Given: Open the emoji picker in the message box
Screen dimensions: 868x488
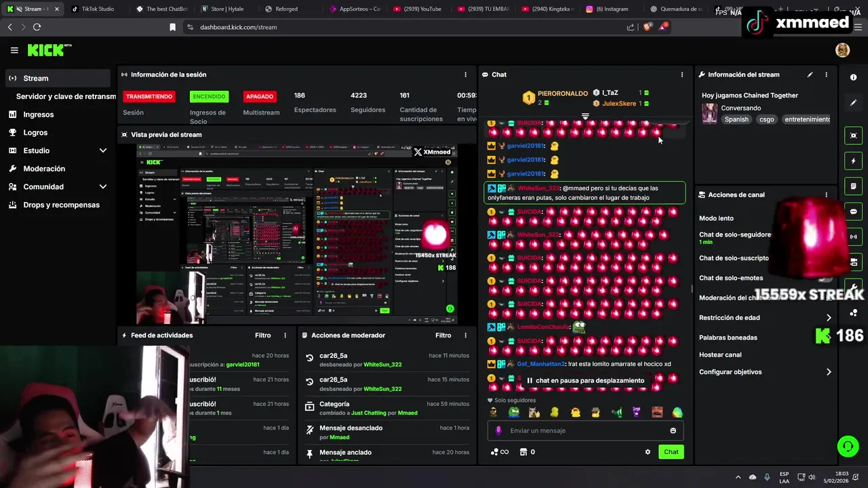Looking at the screenshot, I should click(x=673, y=430).
